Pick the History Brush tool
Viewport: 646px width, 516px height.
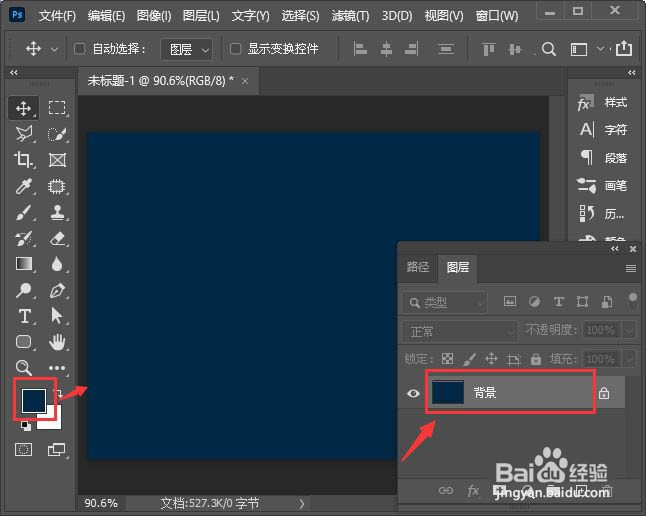(23, 238)
